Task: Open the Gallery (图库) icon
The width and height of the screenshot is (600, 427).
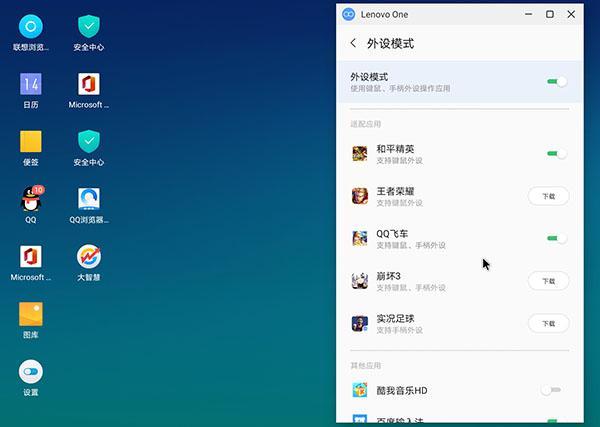Action: click(31, 314)
